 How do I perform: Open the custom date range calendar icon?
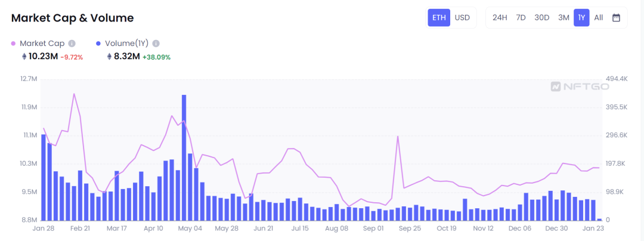(616, 17)
